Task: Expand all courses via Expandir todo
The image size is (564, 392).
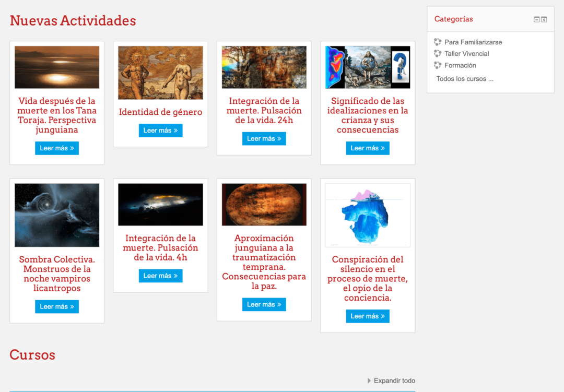Action: tap(391, 381)
